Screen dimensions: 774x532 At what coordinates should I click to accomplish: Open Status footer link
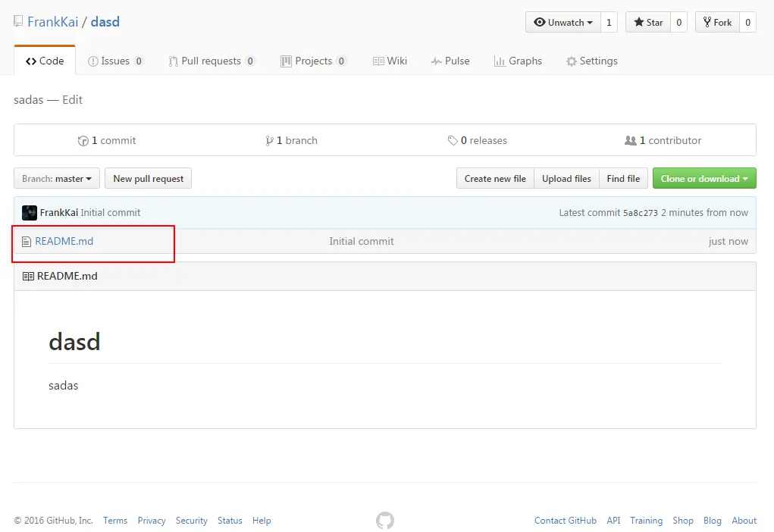pyautogui.click(x=230, y=520)
